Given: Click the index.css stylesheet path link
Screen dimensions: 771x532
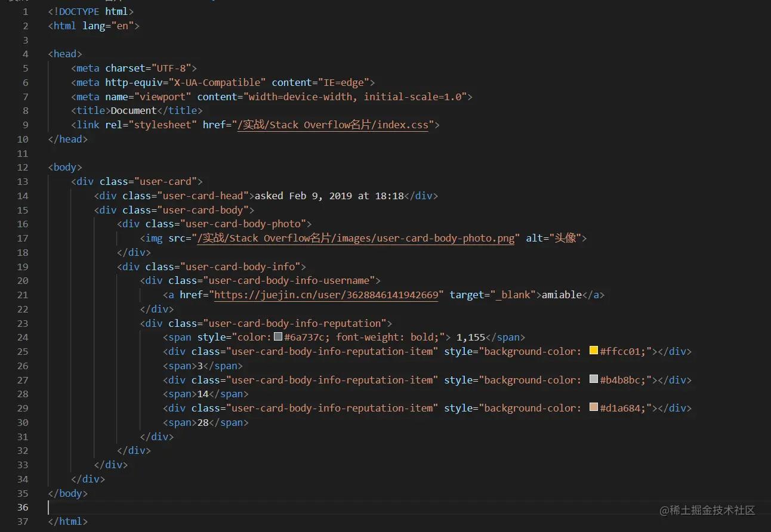Looking at the screenshot, I should coord(332,125).
